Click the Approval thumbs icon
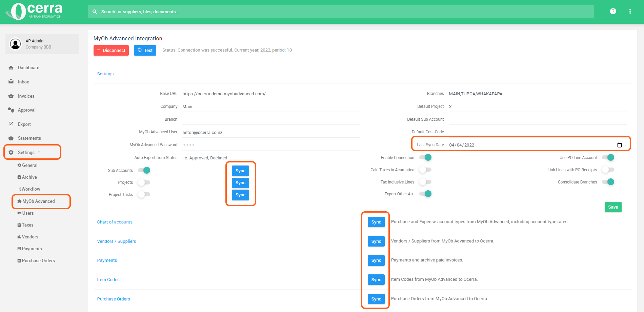The width and height of the screenshot is (644, 312). coord(11,110)
